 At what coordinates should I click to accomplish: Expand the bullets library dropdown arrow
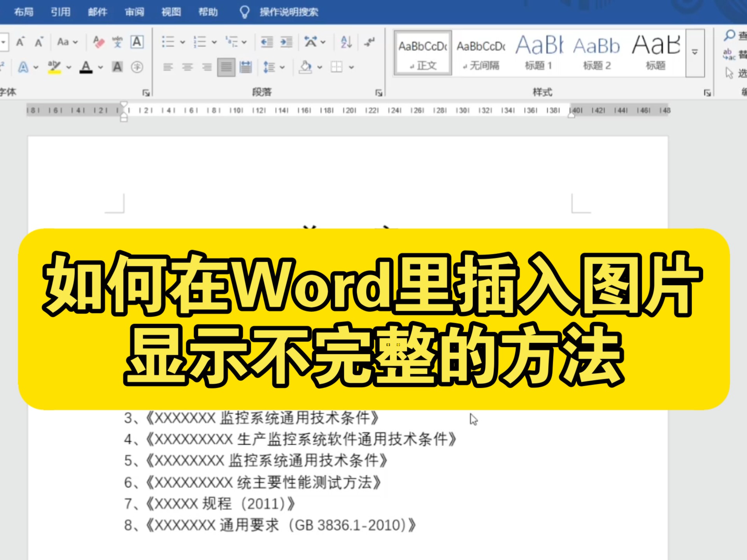182,42
